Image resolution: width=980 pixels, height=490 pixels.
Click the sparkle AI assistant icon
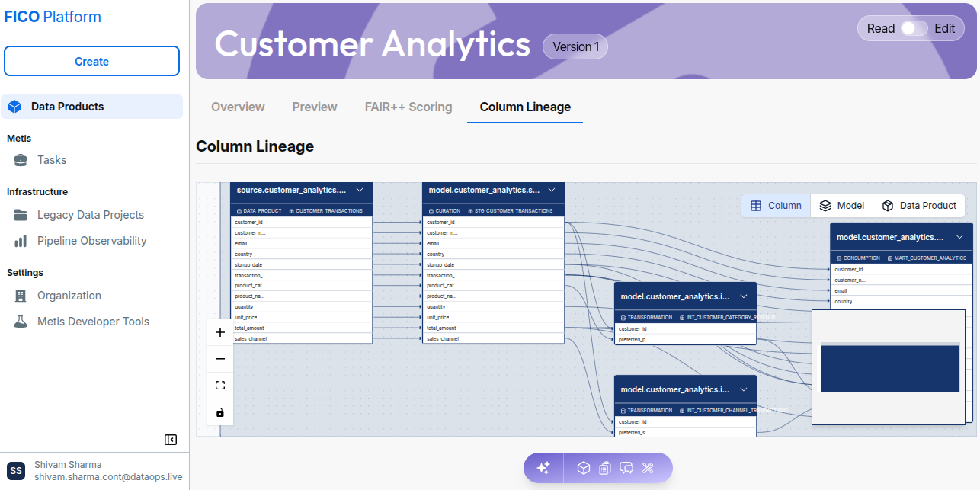543,468
